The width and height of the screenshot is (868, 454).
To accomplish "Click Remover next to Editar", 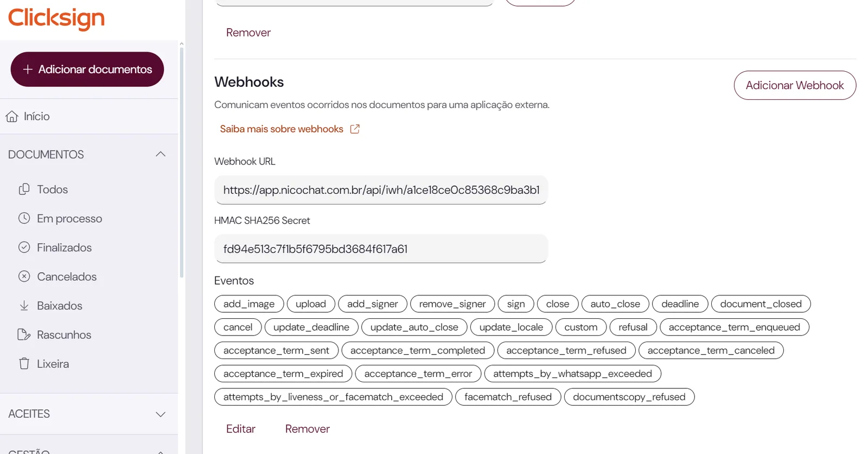I will coord(307,429).
